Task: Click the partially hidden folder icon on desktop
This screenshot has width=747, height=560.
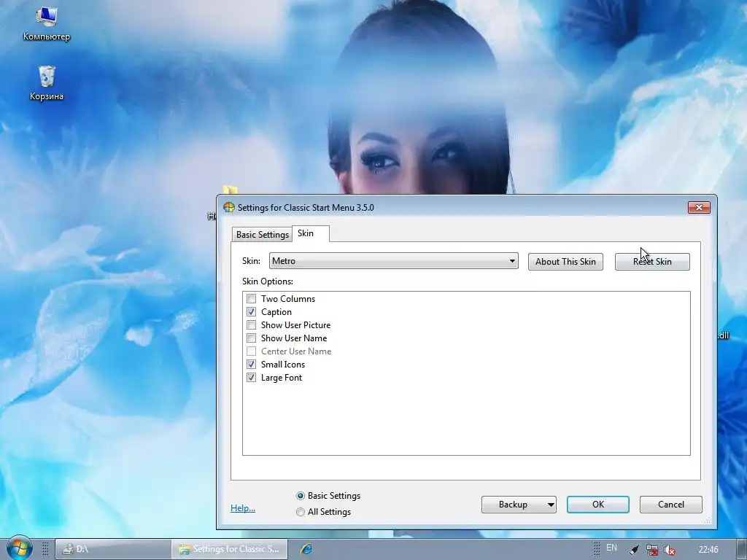Action: (x=231, y=190)
